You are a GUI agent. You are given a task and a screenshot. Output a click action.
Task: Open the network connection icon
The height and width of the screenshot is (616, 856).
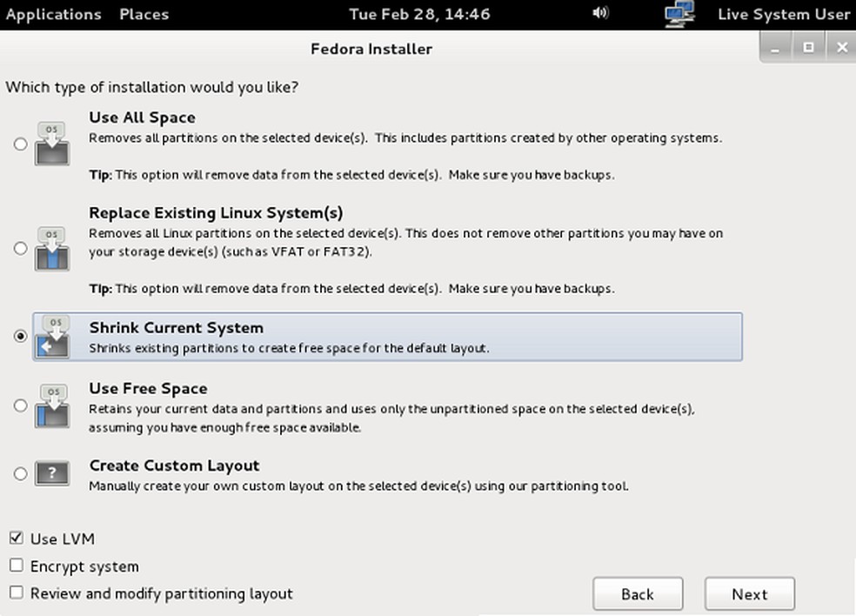pos(679,14)
